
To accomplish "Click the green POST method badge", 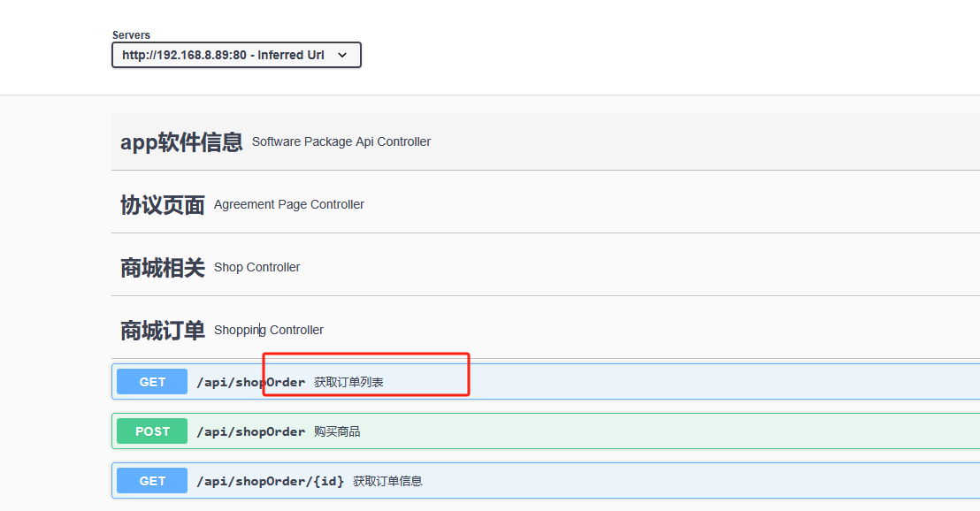I will click(152, 431).
